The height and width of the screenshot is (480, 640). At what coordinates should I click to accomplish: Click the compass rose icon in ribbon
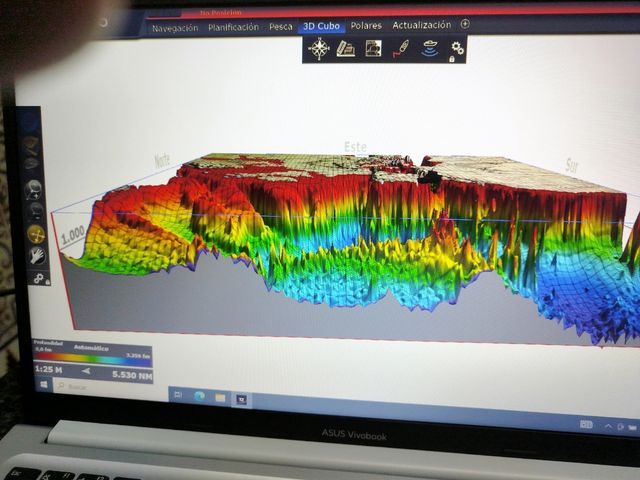coord(319,49)
